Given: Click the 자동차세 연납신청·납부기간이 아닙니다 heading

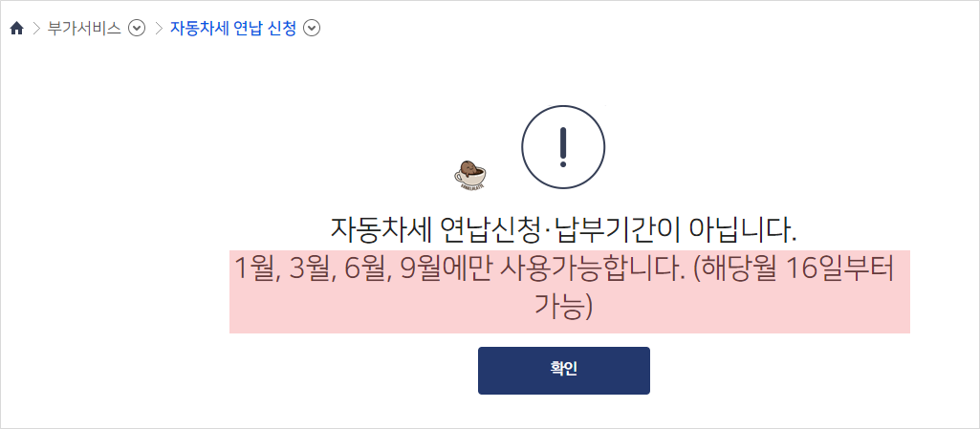Looking at the screenshot, I should click(563, 230).
